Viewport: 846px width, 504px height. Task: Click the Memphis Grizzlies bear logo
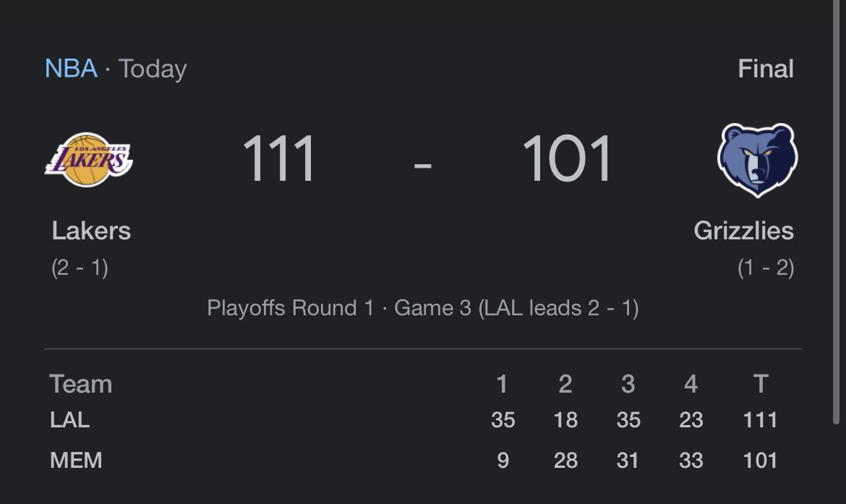point(758,161)
